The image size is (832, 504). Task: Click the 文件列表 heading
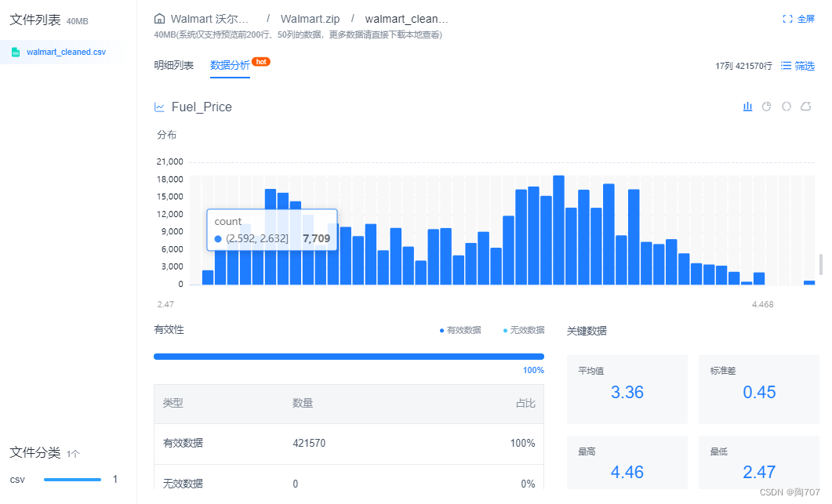(x=35, y=20)
